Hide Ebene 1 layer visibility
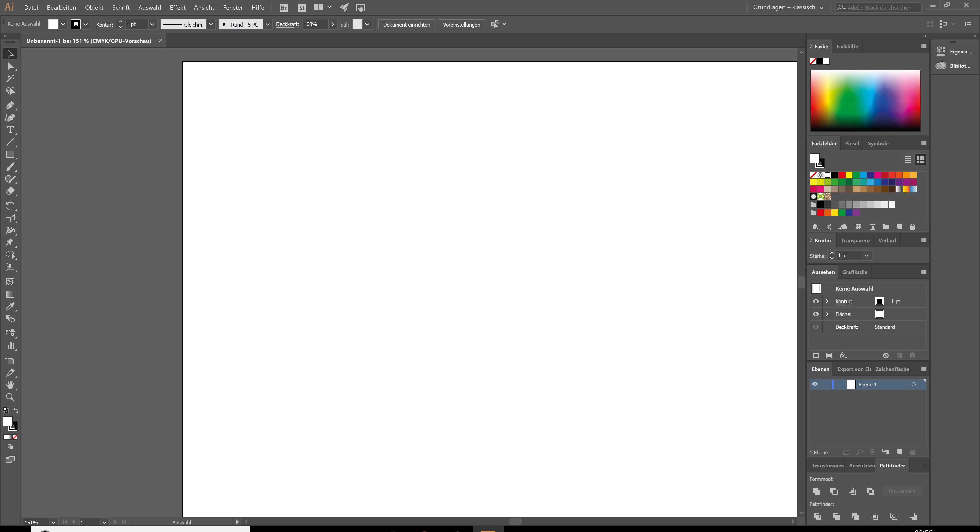Screen dimensions: 980x532 (815, 384)
